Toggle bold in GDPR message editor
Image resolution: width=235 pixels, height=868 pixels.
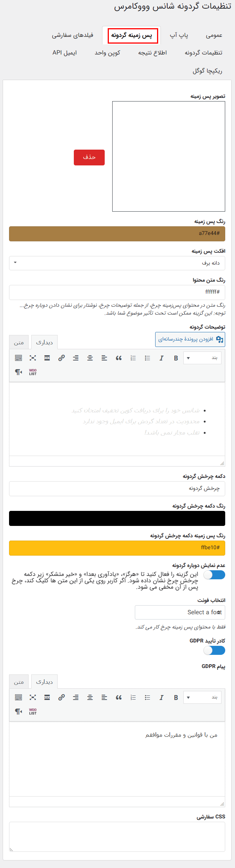pyautogui.click(x=176, y=697)
